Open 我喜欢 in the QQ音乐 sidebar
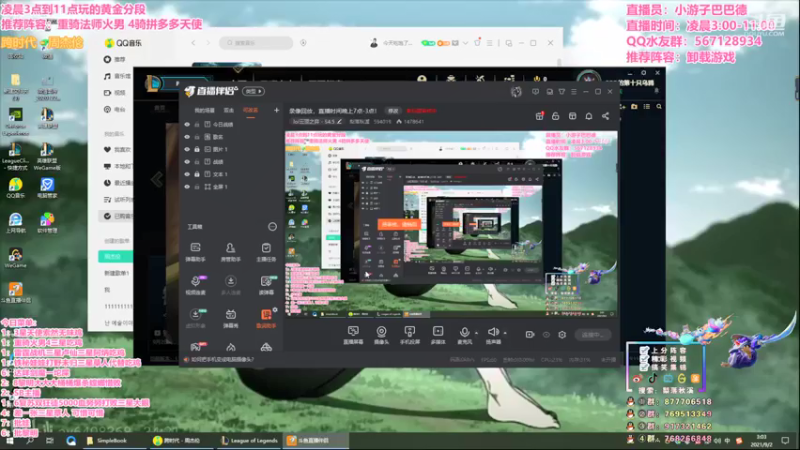This screenshot has width=800, height=450. point(117,149)
